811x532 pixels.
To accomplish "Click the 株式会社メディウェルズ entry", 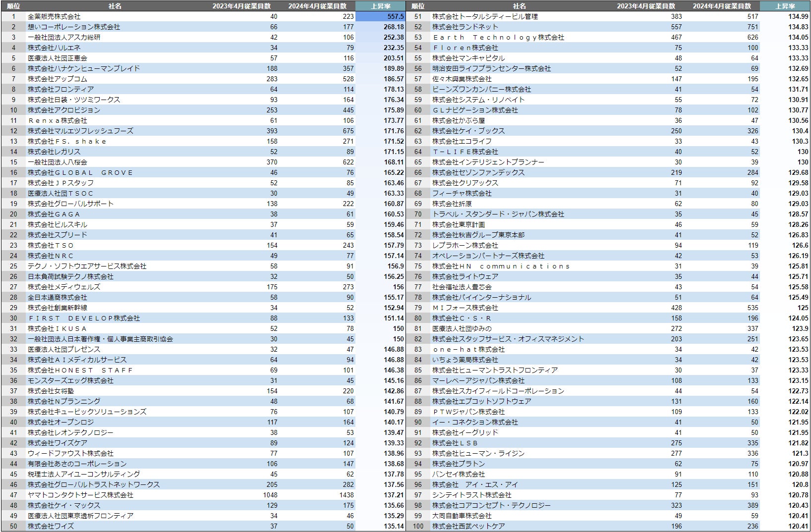I will click(x=64, y=287).
